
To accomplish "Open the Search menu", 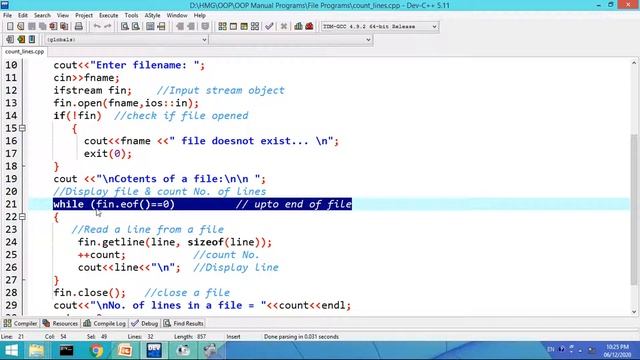I will pyautogui.click(x=42, y=15).
